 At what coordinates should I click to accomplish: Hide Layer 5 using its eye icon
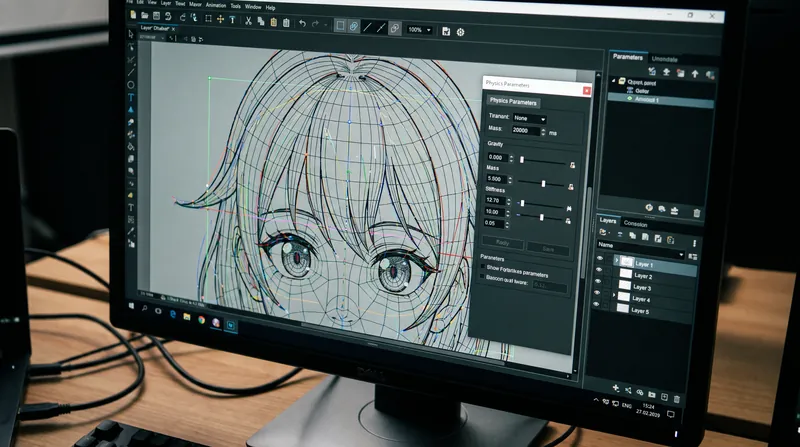click(596, 304)
